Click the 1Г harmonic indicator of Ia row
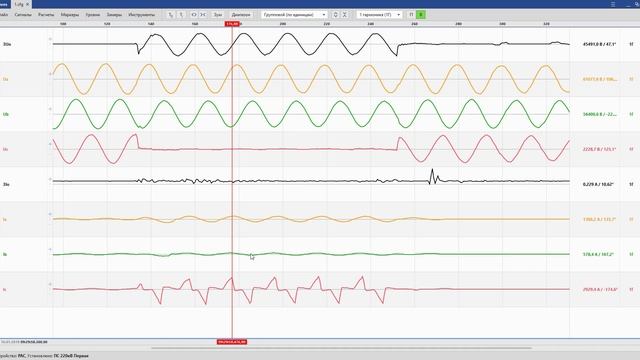Image resolution: width=640 pixels, height=360 pixels. (x=631, y=220)
